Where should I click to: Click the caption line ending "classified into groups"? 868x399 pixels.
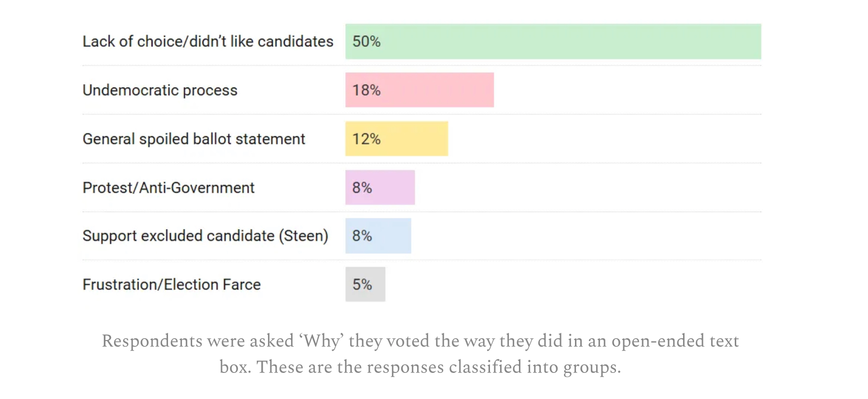pyautogui.click(x=420, y=367)
